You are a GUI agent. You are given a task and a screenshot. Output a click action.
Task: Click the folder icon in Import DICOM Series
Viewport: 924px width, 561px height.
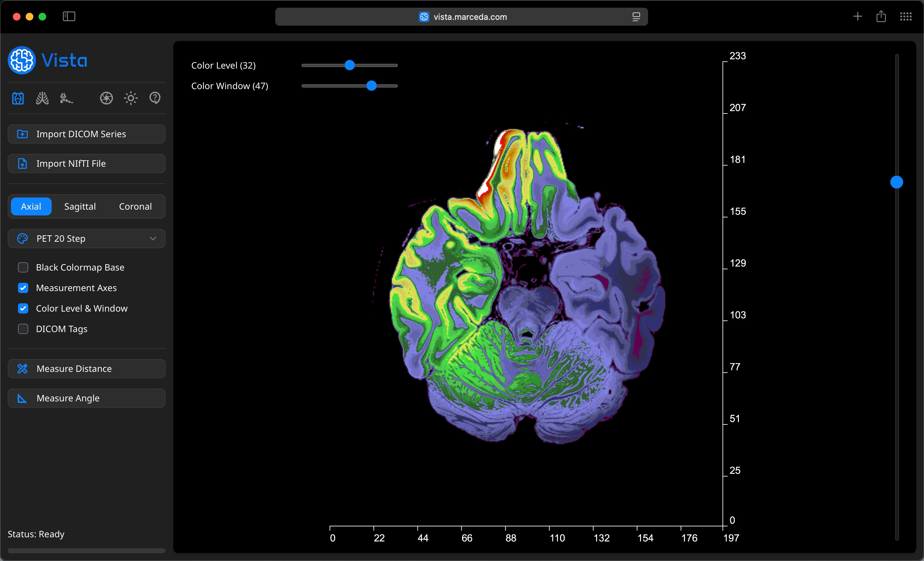22,134
